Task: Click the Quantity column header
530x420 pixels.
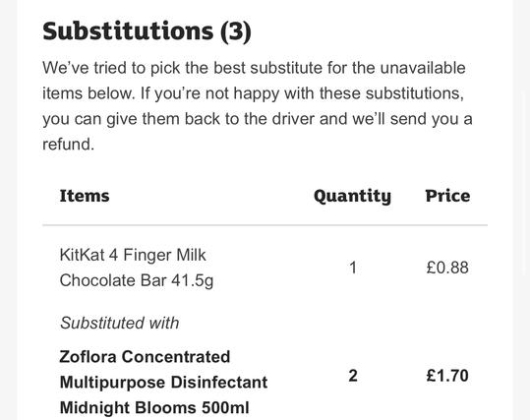Action: click(353, 197)
